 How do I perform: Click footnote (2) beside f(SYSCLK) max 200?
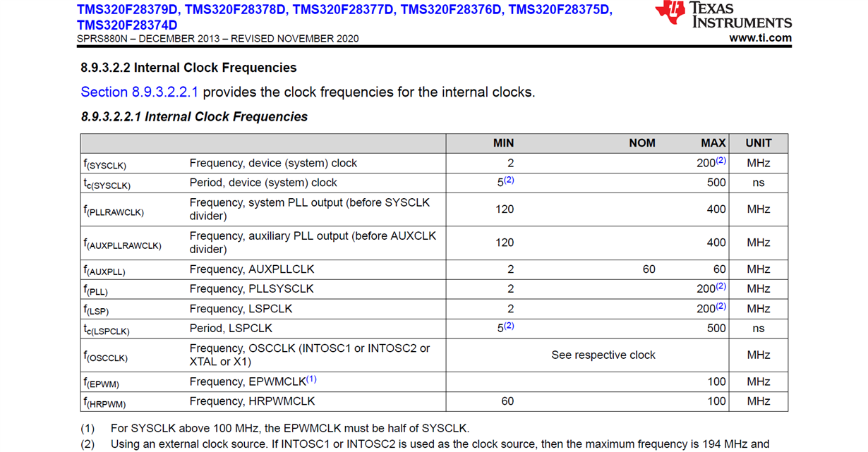721,160
